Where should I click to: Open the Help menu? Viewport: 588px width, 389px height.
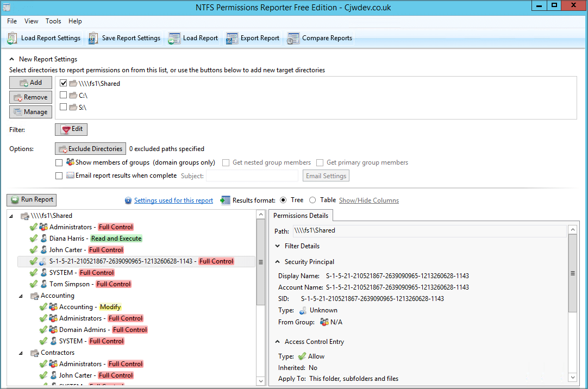point(75,21)
